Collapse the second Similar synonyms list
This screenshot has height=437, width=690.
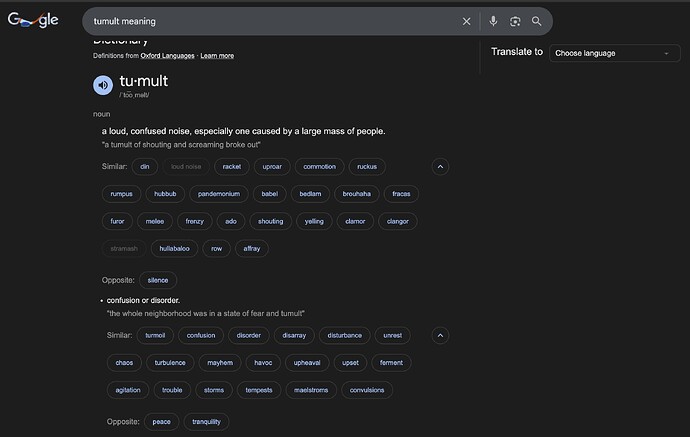coord(441,335)
